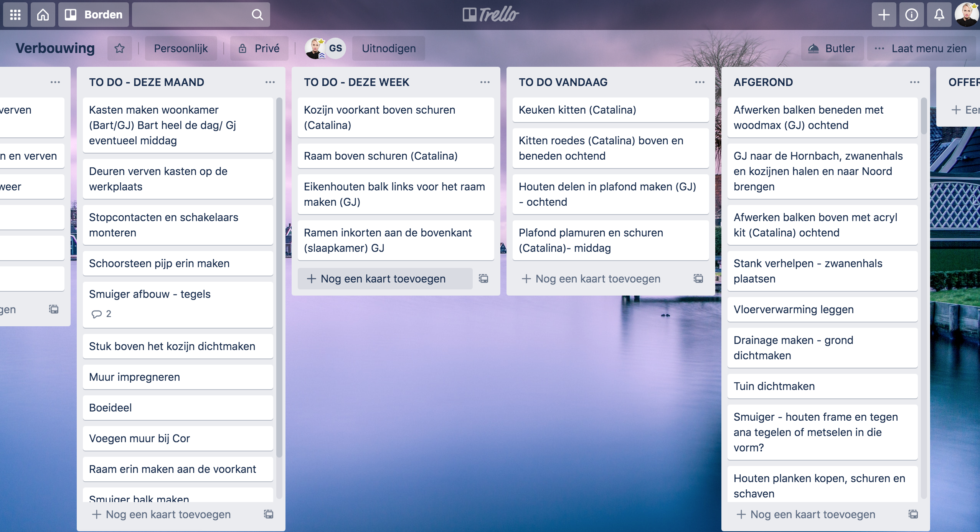Open list menu for TO DO - DEZE MAAND
Image resolution: width=980 pixels, height=532 pixels.
(x=270, y=82)
